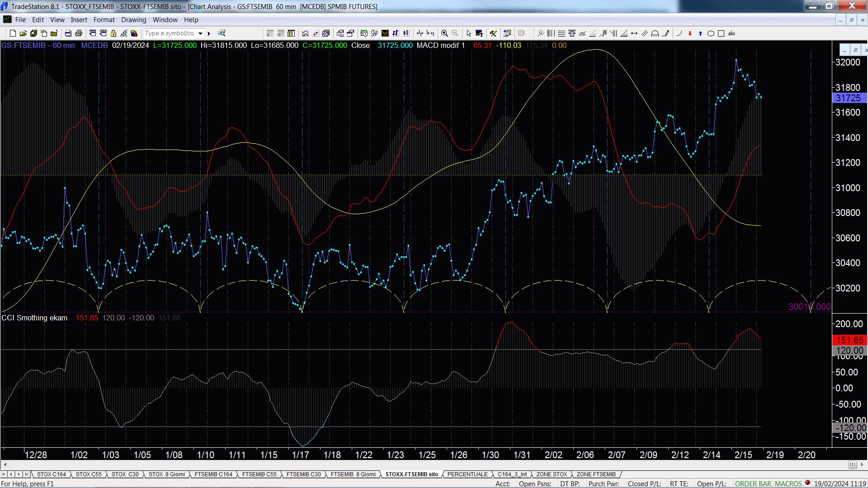Click the zoom in magnifier icon

tap(444, 33)
